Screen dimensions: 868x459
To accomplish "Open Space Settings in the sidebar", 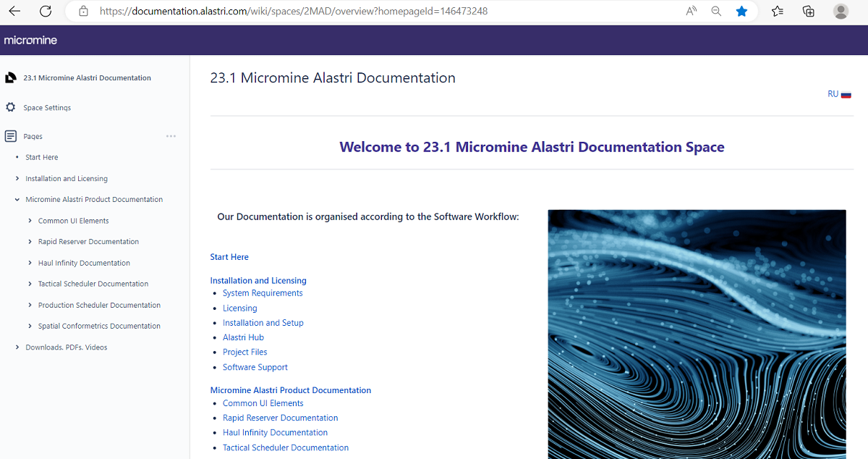I will coord(47,108).
